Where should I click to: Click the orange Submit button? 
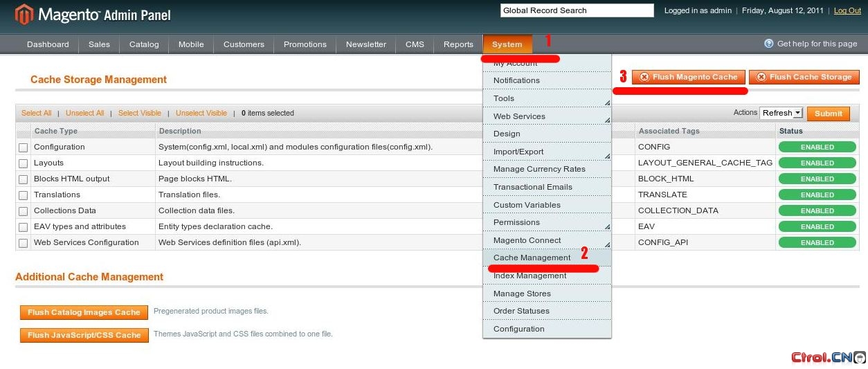(x=828, y=114)
